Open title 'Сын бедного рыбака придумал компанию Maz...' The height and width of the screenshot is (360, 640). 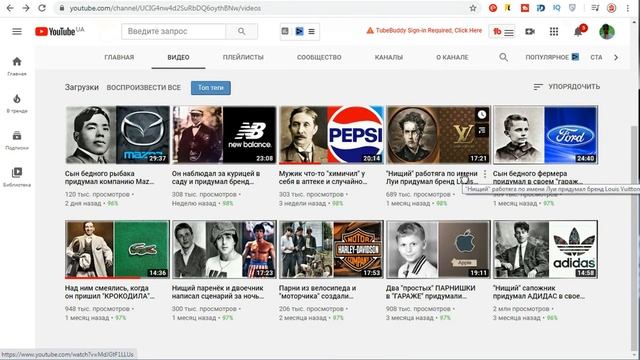[x=109, y=178]
